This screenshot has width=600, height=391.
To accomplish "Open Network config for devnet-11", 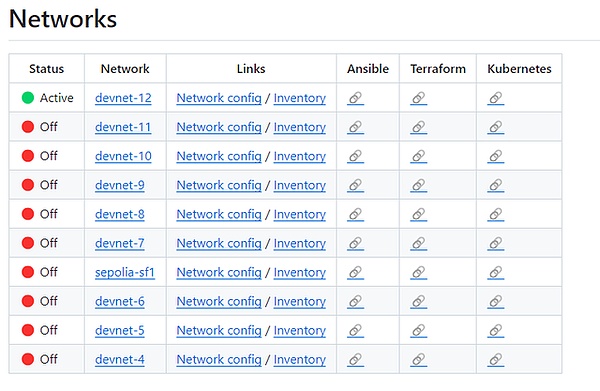I will coord(219,127).
